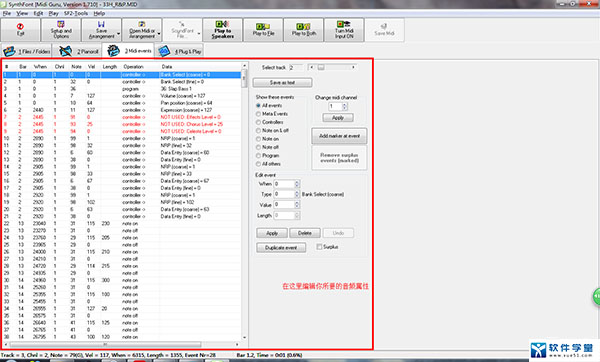Select row 'Volume (coarse) = 127'
Viewport: 600px width, 362px height.
[122, 96]
